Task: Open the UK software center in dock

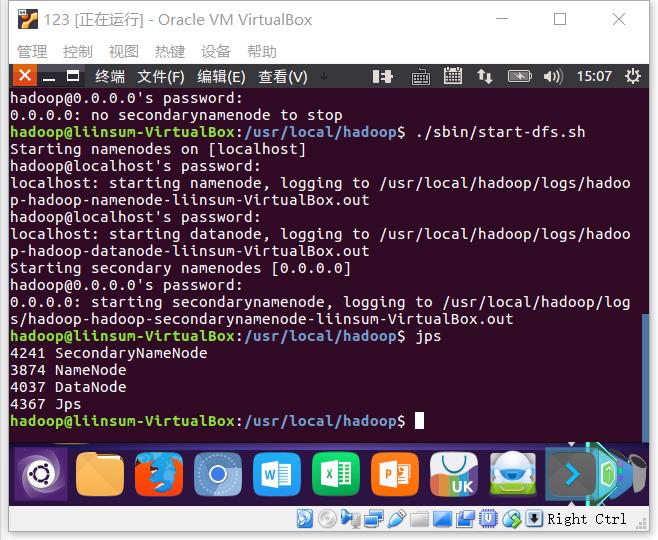Action: (454, 475)
